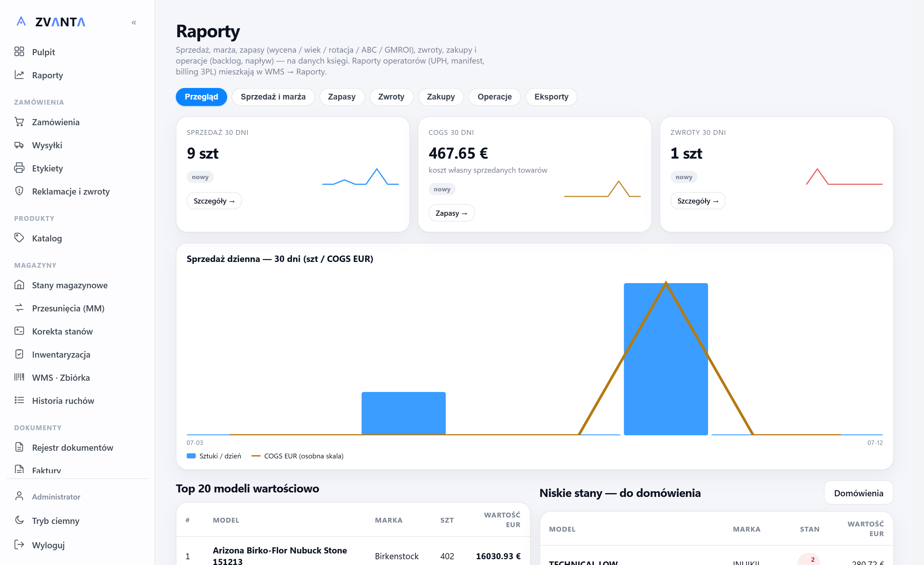Click the Wyloguj label
This screenshot has height=565, width=924.
click(48, 545)
